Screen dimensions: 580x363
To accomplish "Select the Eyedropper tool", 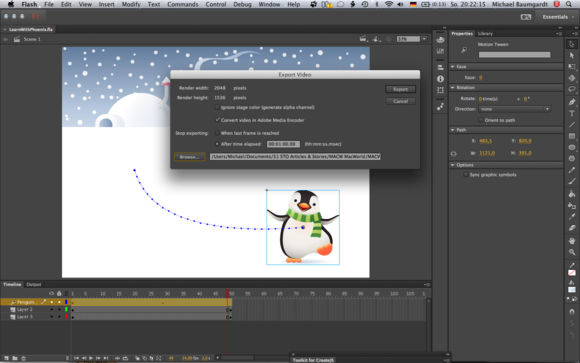I will (572, 216).
